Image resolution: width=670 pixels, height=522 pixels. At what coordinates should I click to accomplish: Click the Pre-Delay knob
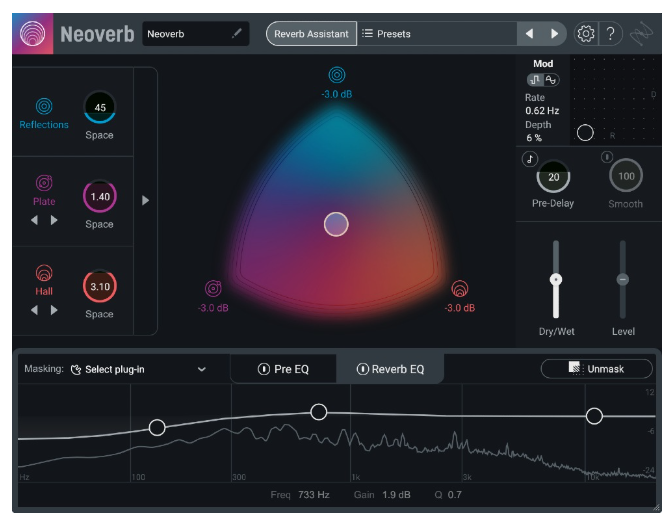point(553,176)
